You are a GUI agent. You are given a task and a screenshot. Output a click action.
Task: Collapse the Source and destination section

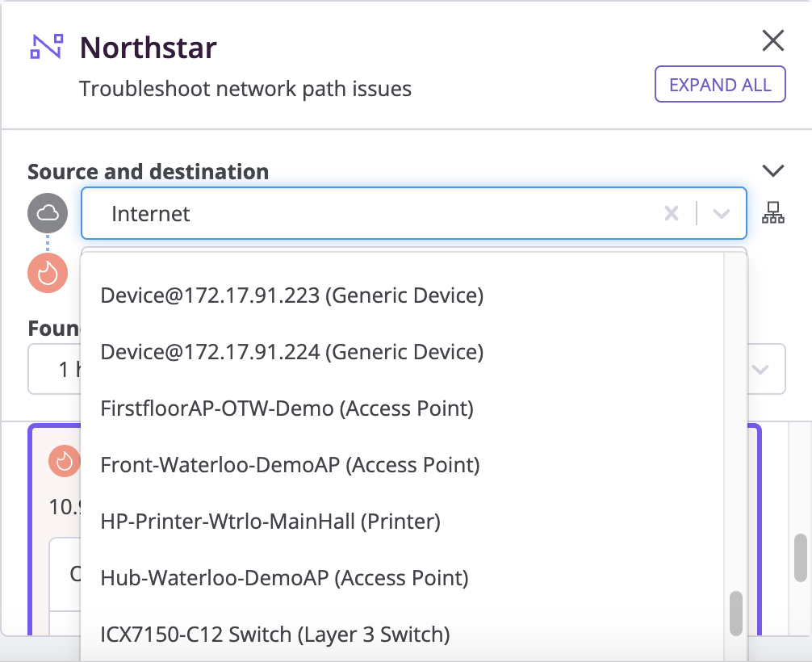(x=773, y=170)
